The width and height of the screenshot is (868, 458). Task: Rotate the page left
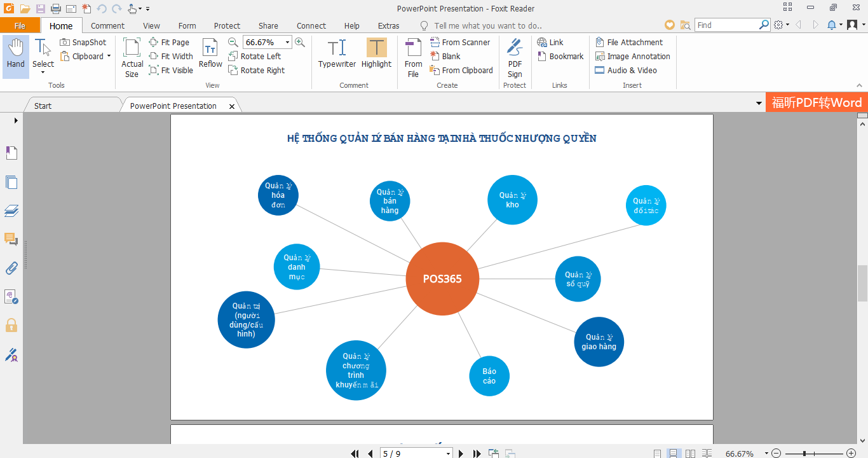(254, 57)
